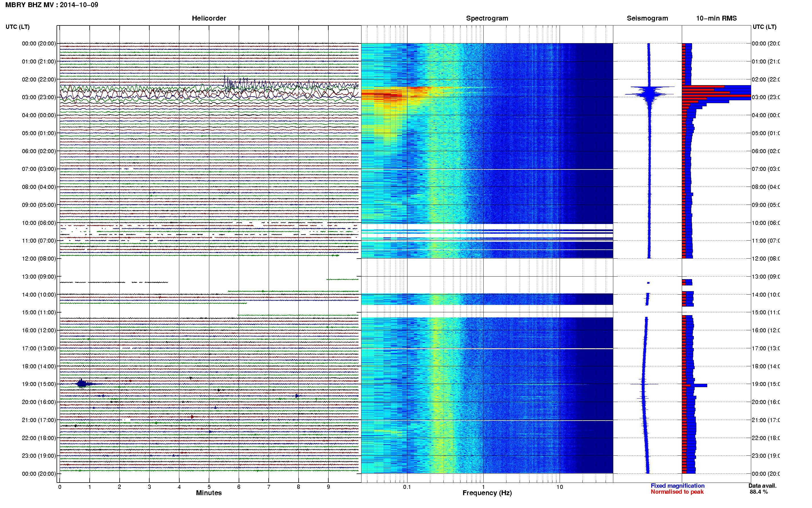
Task: Click the 'Frequency (Hz)' axis title
Action: (x=487, y=493)
